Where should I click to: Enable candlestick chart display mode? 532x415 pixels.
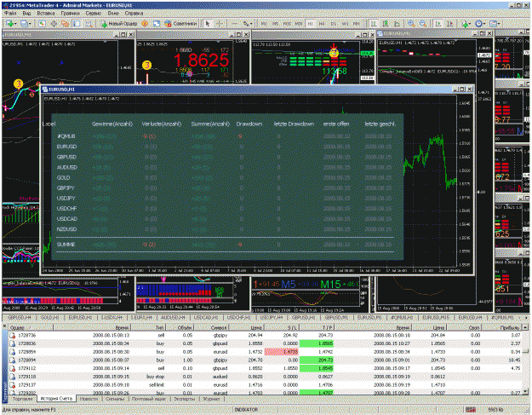click(386, 23)
